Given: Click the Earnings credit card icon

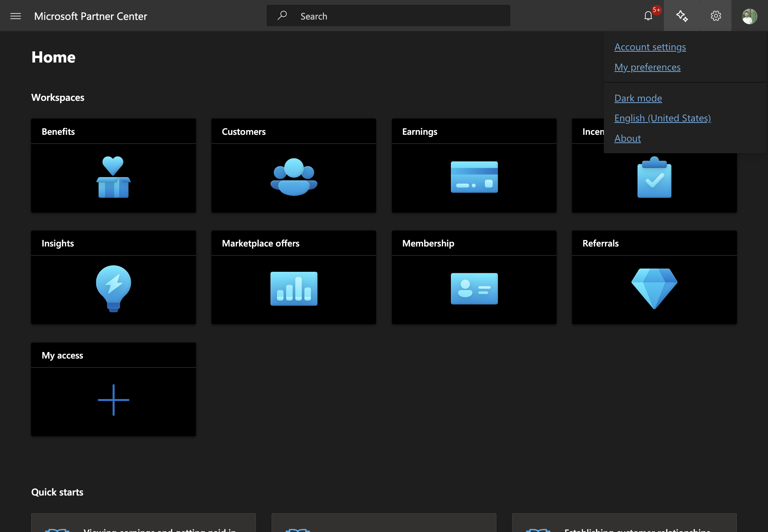Looking at the screenshot, I should tap(474, 177).
